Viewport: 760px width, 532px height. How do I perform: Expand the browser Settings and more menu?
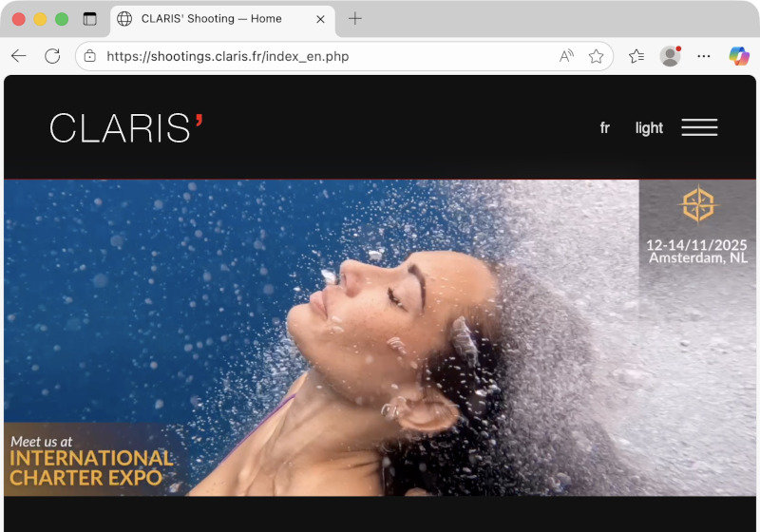[x=704, y=56]
